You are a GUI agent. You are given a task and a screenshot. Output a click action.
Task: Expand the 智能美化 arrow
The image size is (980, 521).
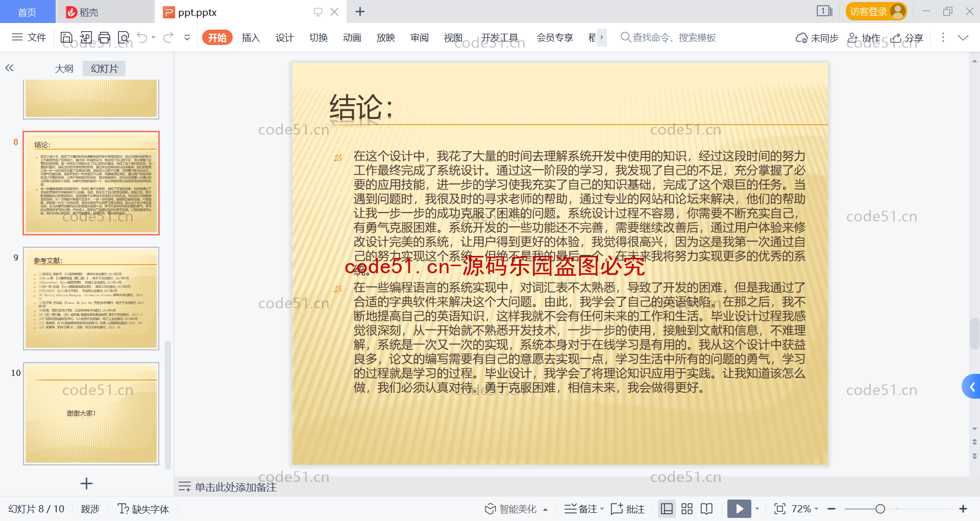click(545, 509)
